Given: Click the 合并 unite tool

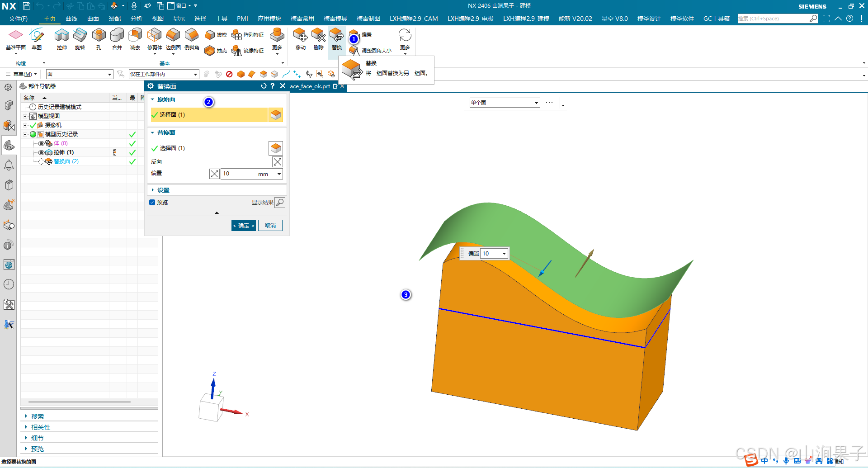Looking at the screenshot, I should 117,39.
